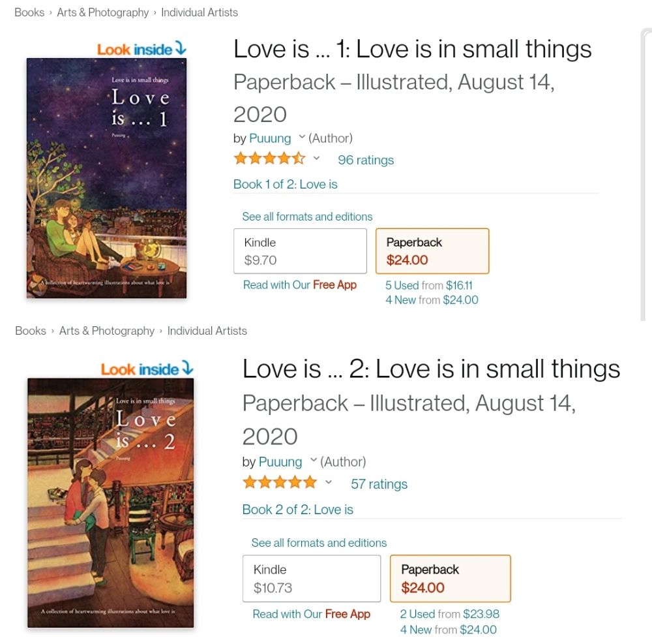652x644 pixels.
Task: Select Kindle format priced $10.73
Action: pyautogui.click(x=311, y=578)
